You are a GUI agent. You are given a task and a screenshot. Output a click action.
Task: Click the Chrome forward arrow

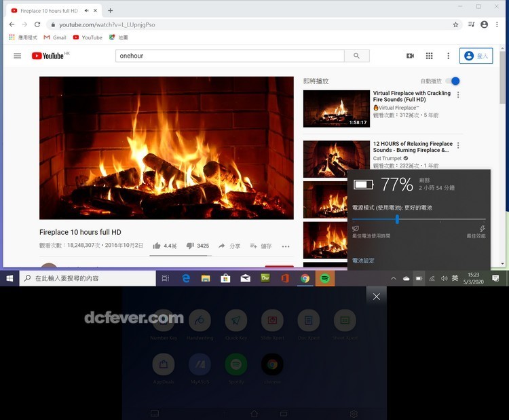24,24
